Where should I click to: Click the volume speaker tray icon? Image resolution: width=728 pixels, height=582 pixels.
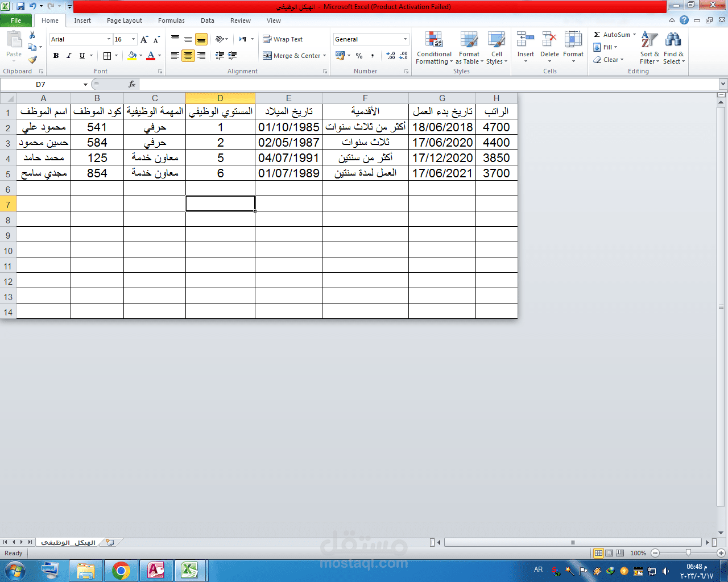click(666, 571)
